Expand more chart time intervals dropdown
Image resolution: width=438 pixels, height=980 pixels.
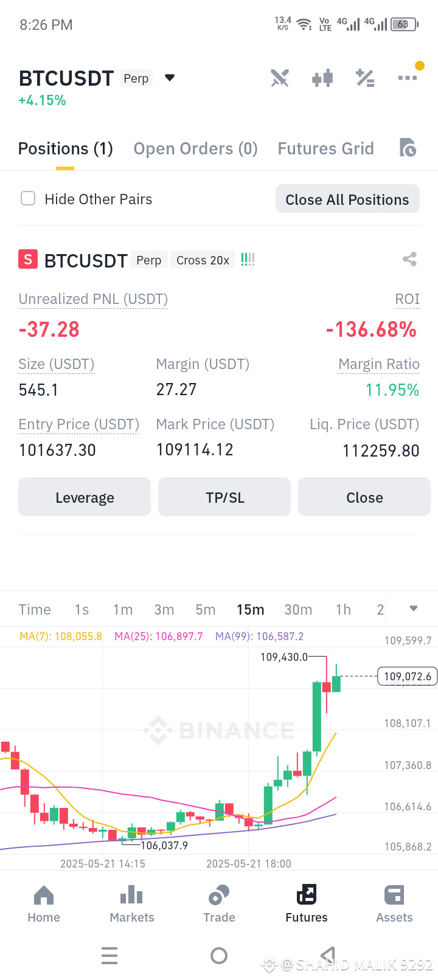pos(414,609)
